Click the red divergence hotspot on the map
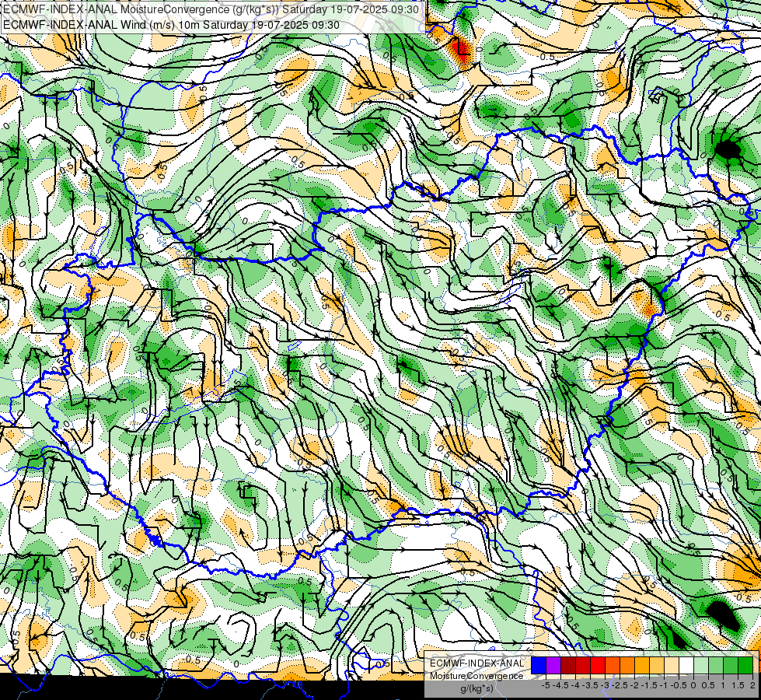This screenshot has width=761, height=700. 460,50
